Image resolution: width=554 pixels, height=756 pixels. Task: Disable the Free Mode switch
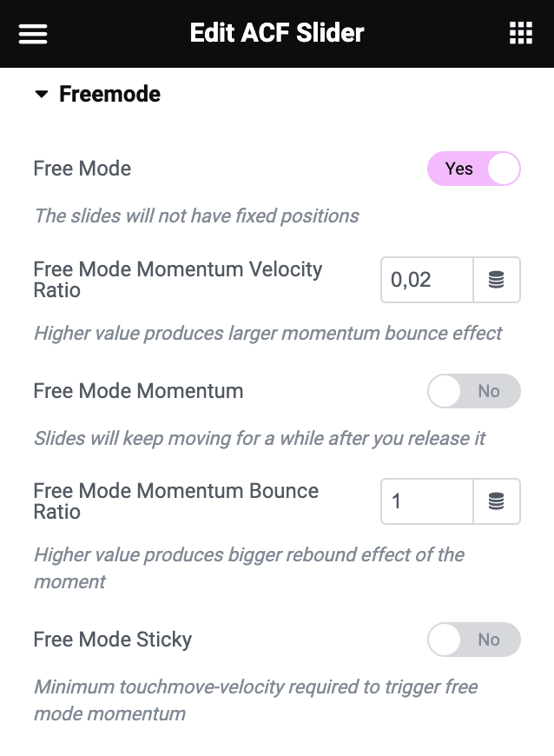click(x=474, y=169)
